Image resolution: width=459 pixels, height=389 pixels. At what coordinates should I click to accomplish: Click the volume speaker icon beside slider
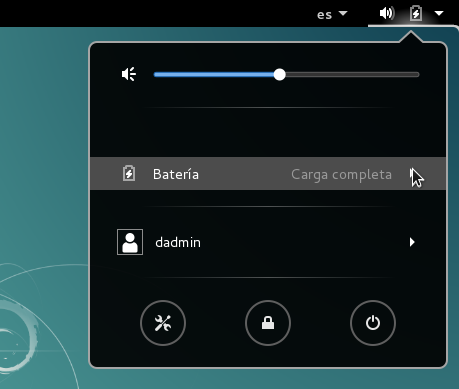coord(129,74)
